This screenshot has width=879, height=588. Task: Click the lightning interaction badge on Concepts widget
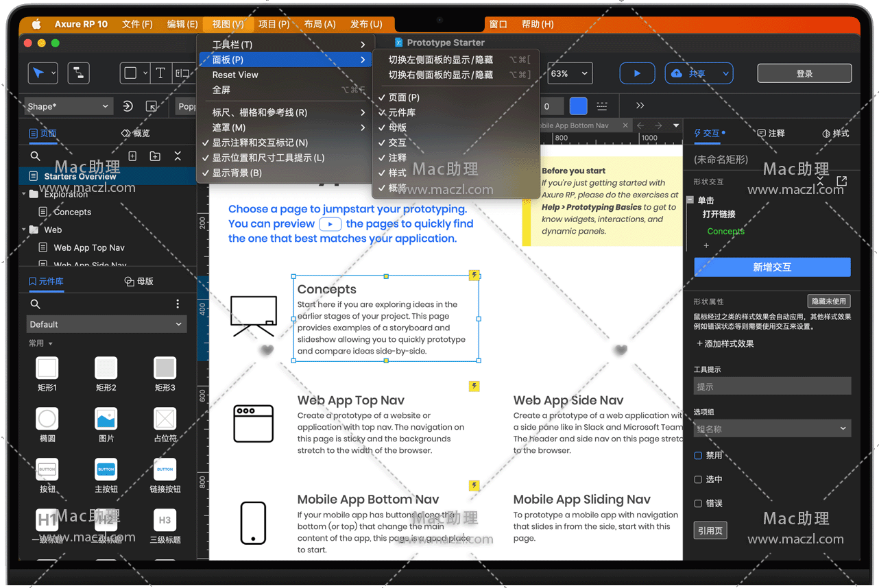(474, 275)
